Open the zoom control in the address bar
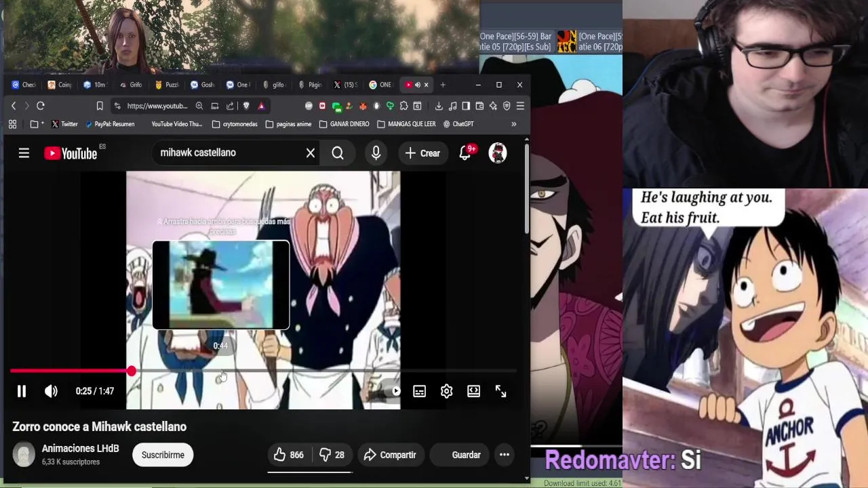 click(199, 106)
